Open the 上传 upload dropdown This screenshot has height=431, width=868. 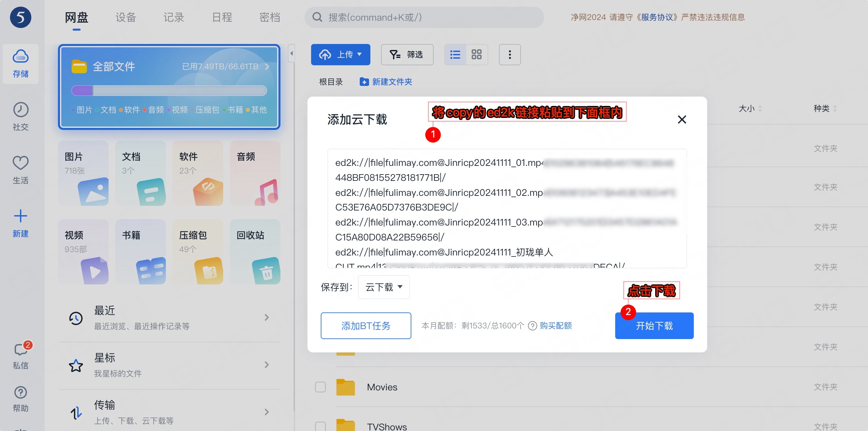click(340, 55)
